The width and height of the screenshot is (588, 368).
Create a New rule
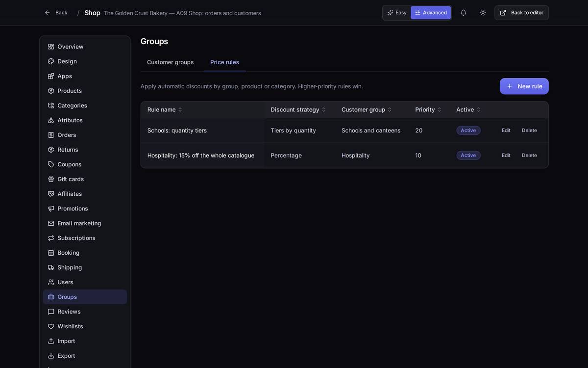coord(524,86)
